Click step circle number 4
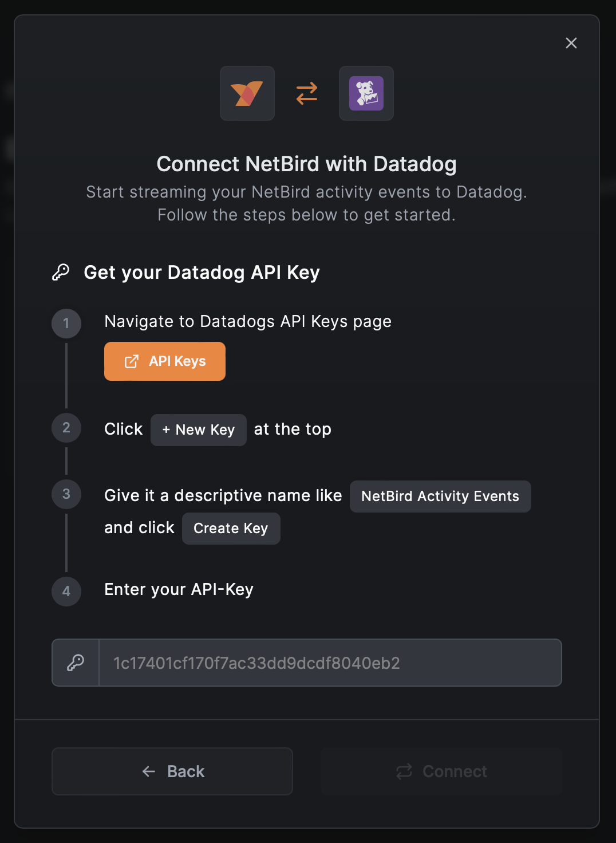This screenshot has width=616, height=843. (66, 592)
